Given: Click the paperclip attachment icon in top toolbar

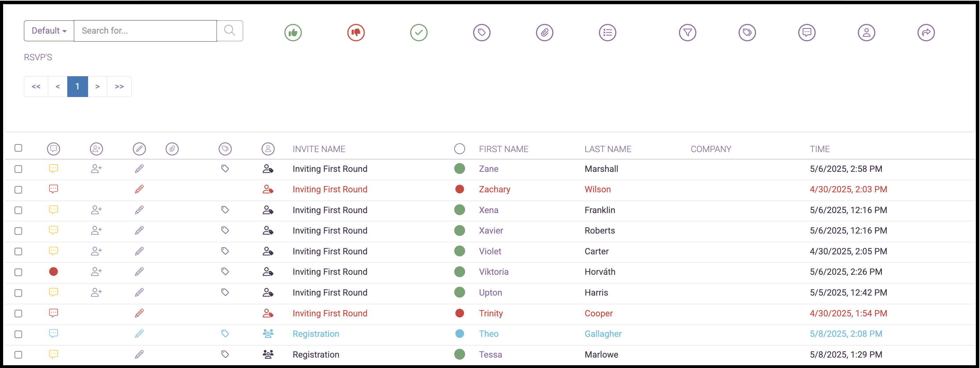Looking at the screenshot, I should pyautogui.click(x=544, y=32).
